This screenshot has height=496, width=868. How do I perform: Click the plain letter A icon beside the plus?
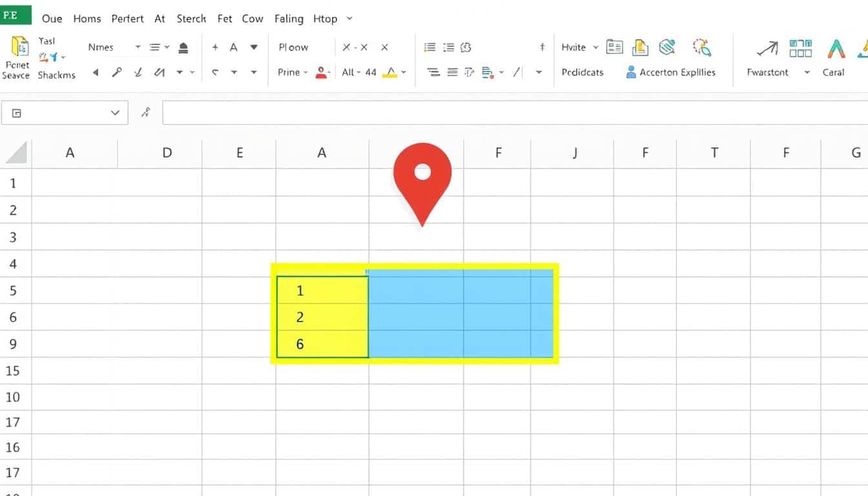point(234,47)
